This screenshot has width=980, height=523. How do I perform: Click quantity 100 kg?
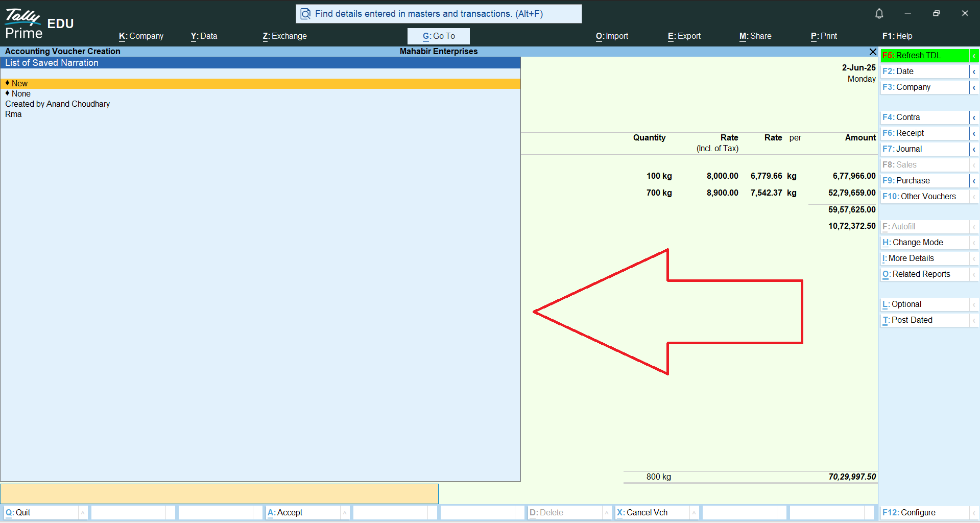[659, 176]
